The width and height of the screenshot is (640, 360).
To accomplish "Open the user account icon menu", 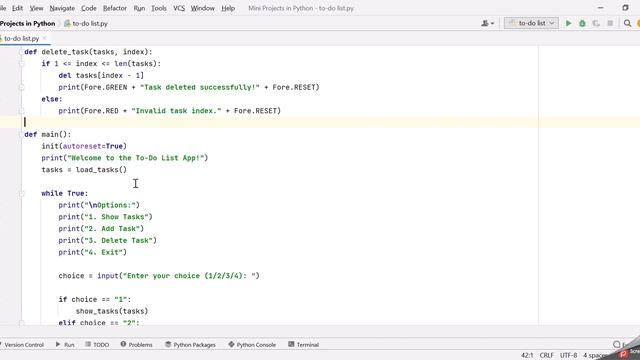I will coord(487,23).
